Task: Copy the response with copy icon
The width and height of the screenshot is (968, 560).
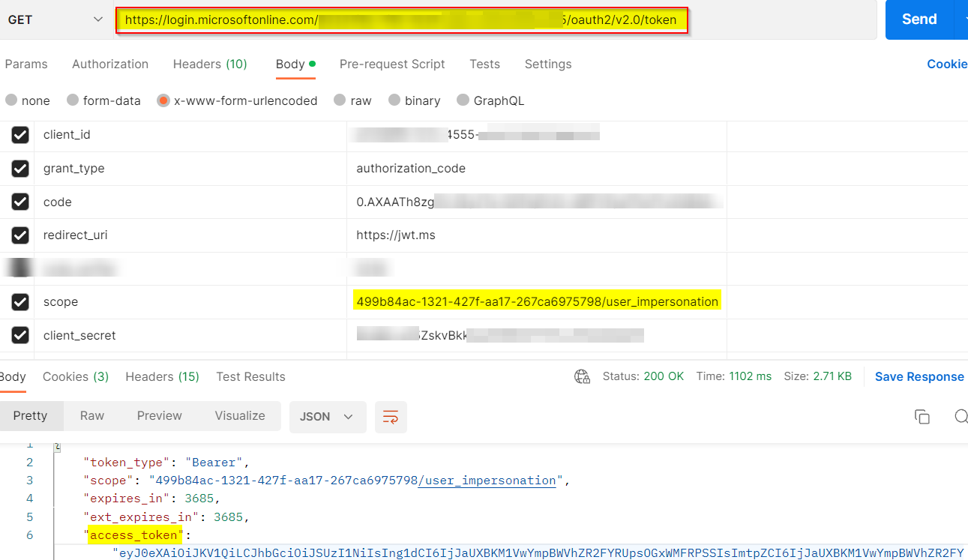Action: click(922, 417)
